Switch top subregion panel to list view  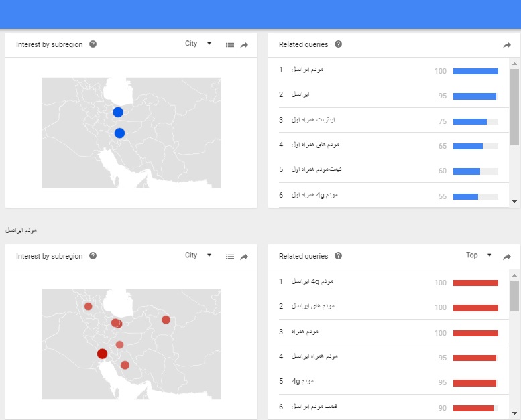tap(230, 45)
